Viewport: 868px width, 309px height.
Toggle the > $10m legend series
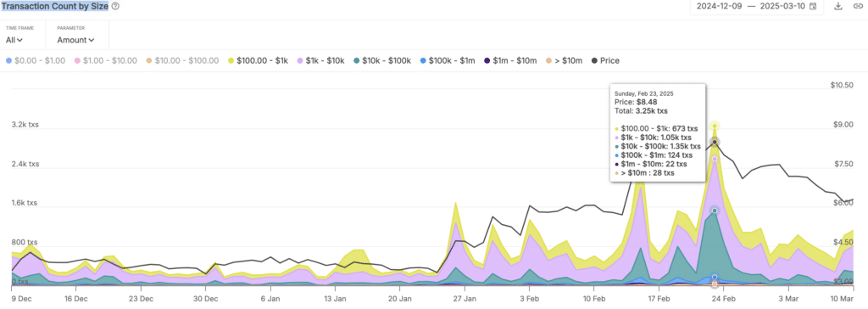tap(564, 60)
